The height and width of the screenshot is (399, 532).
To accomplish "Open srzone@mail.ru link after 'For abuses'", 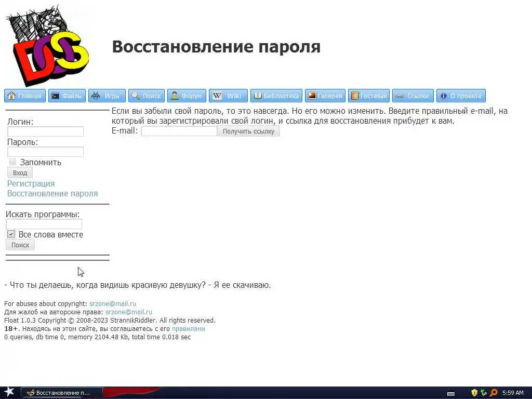I will [x=113, y=303].
